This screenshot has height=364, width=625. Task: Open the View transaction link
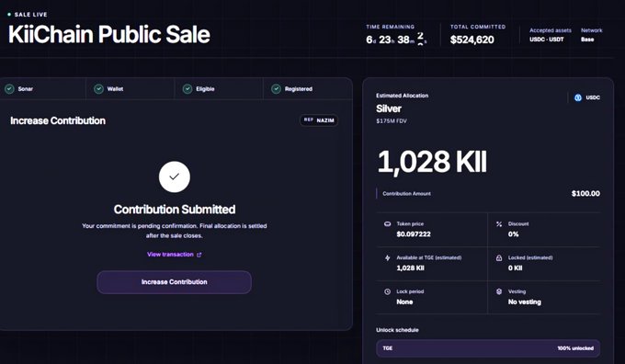(x=175, y=255)
